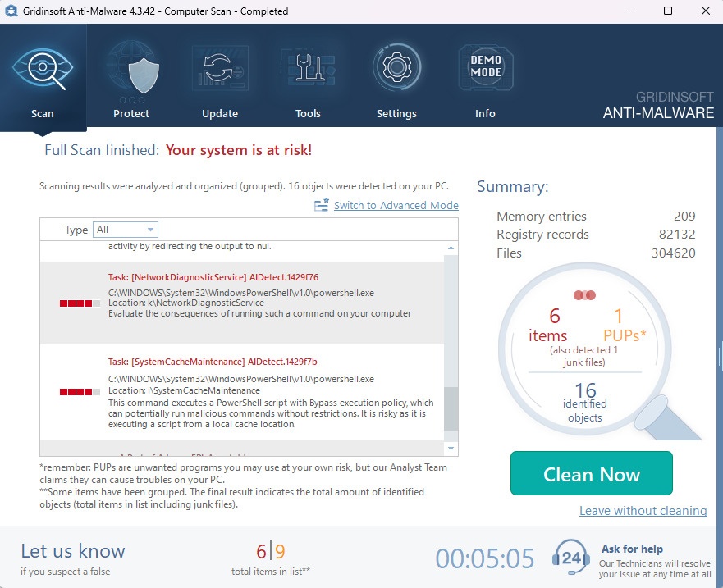
Task: Click the 00:05:05 scan timer
Action: coord(485,558)
